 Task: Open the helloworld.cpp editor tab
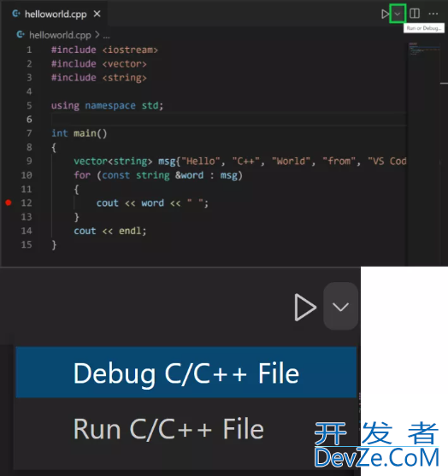[54, 14]
